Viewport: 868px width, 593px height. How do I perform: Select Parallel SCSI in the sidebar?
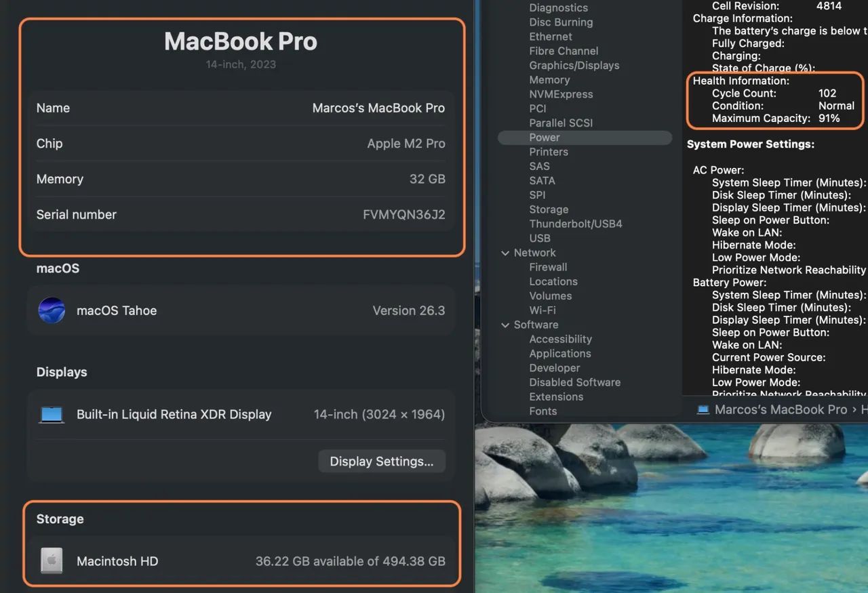tap(561, 123)
